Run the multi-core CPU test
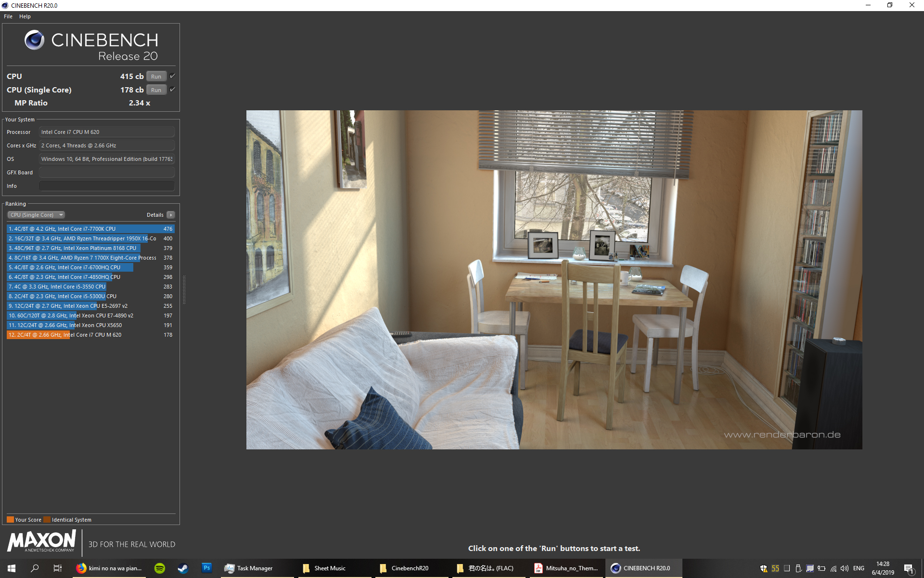This screenshot has width=924, height=578. click(156, 77)
